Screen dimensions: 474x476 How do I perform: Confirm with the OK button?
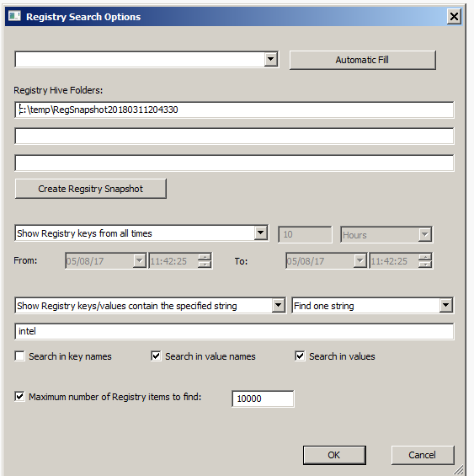point(334,455)
